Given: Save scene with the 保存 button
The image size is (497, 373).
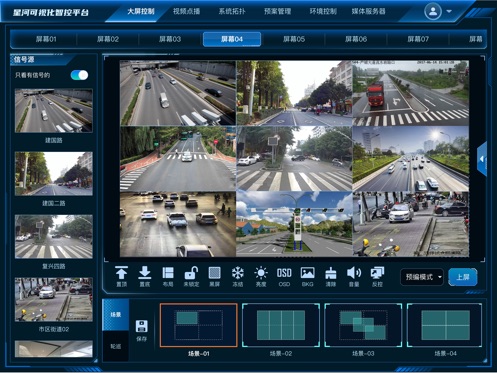Looking at the screenshot, I should pos(141,330).
